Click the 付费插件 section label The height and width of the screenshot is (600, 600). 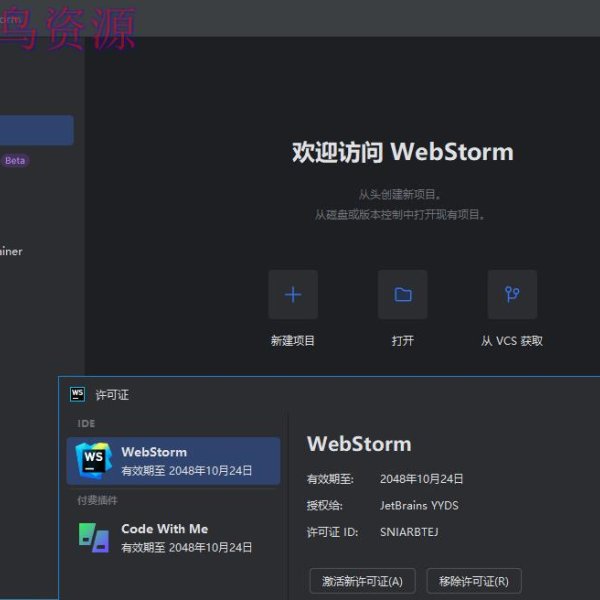(x=97, y=500)
